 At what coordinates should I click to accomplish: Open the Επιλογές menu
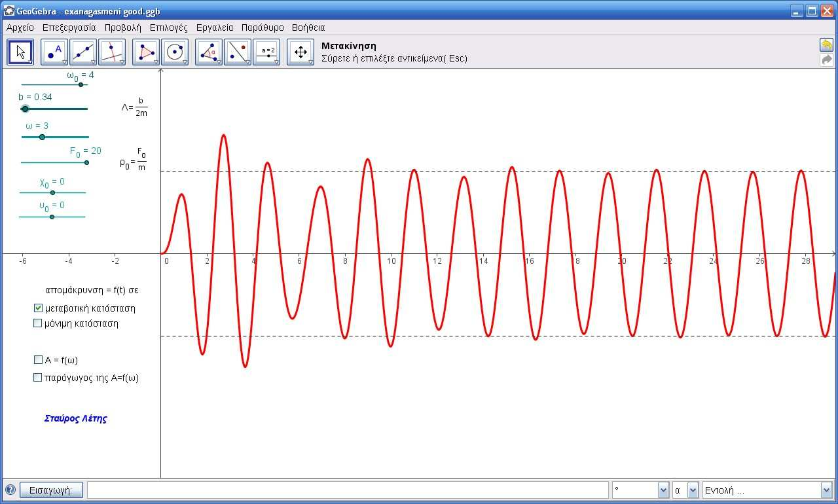click(168, 27)
